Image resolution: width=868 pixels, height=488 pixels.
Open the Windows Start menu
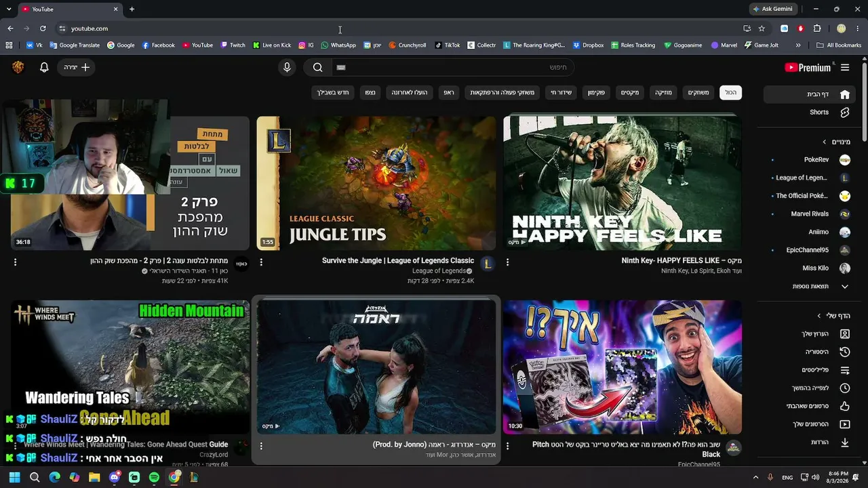tap(15, 477)
